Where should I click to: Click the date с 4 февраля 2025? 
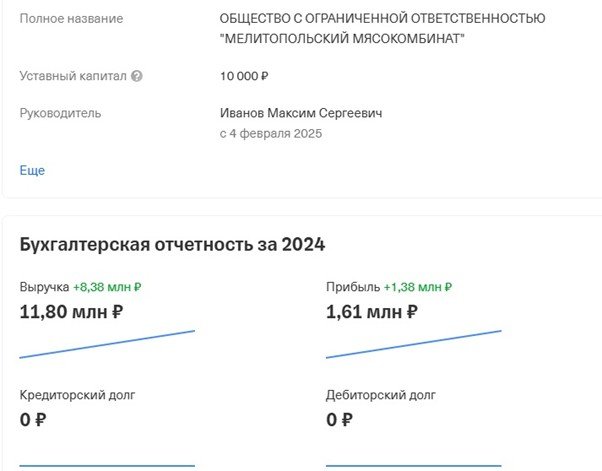pos(271,133)
